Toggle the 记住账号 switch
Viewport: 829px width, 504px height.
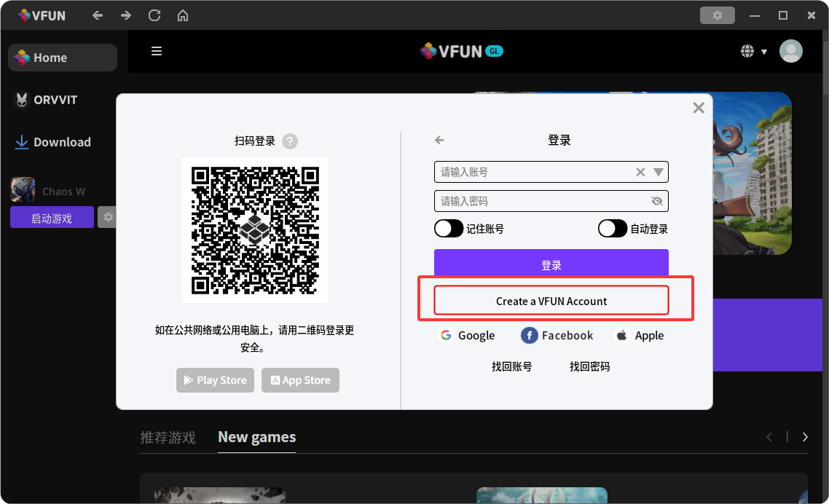click(449, 229)
